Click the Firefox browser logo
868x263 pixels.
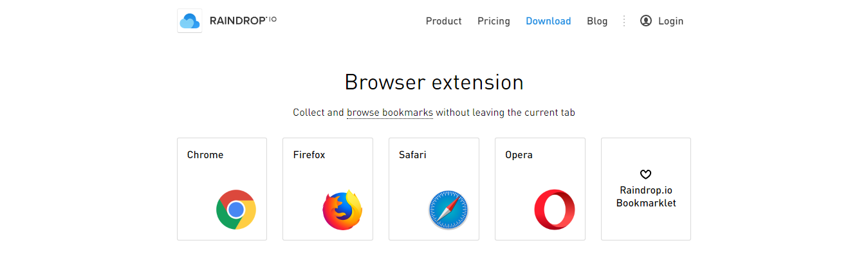(x=342, y=210)
